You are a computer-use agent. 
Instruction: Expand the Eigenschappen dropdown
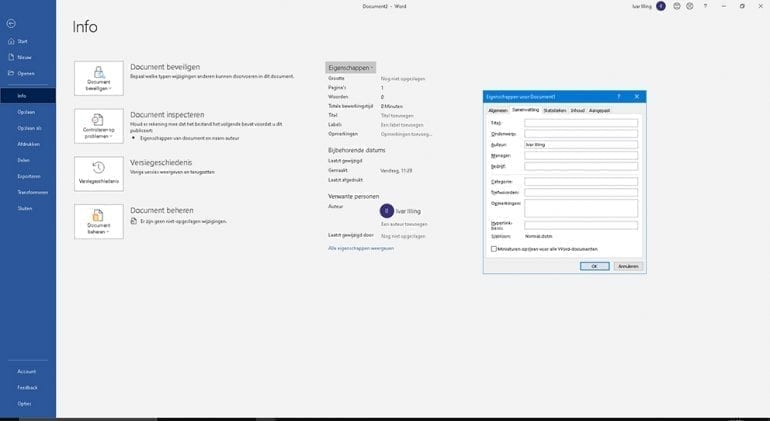tap(351, 68)
